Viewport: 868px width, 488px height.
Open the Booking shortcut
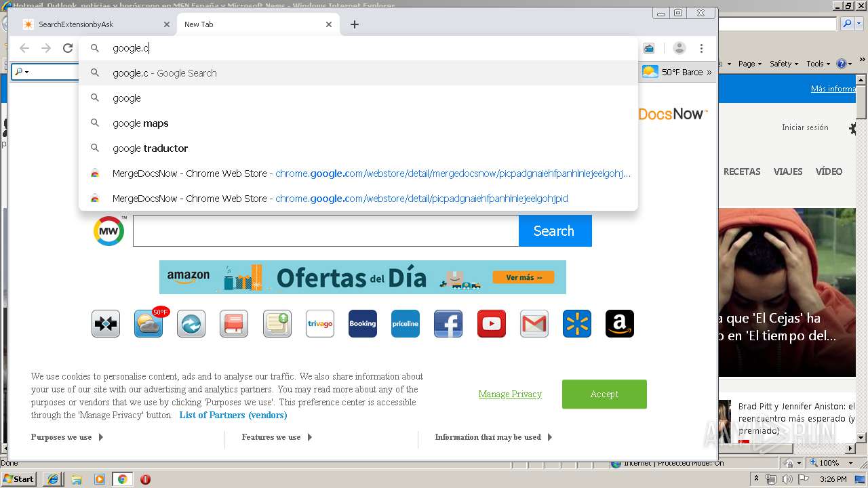363,324
